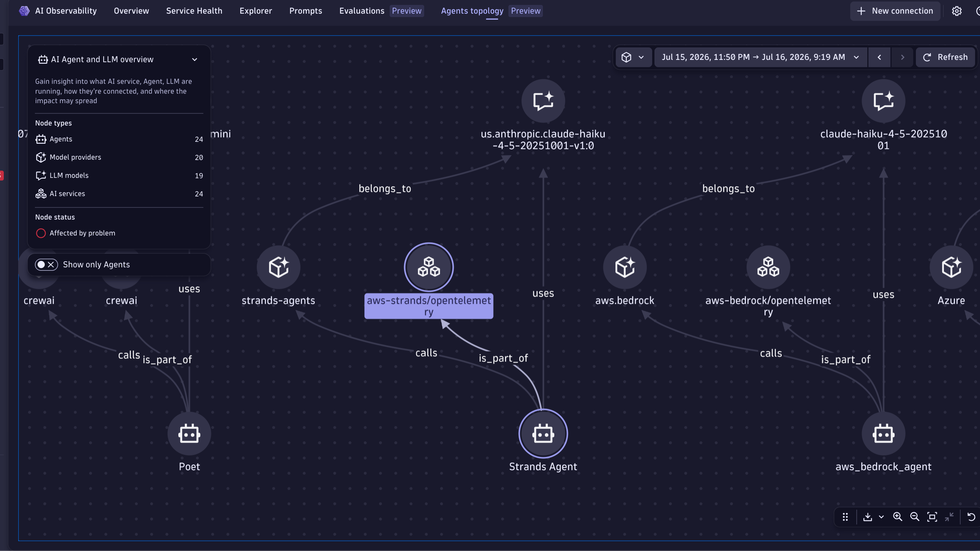Open the cube segment selector dropdown

click(633, 57)
